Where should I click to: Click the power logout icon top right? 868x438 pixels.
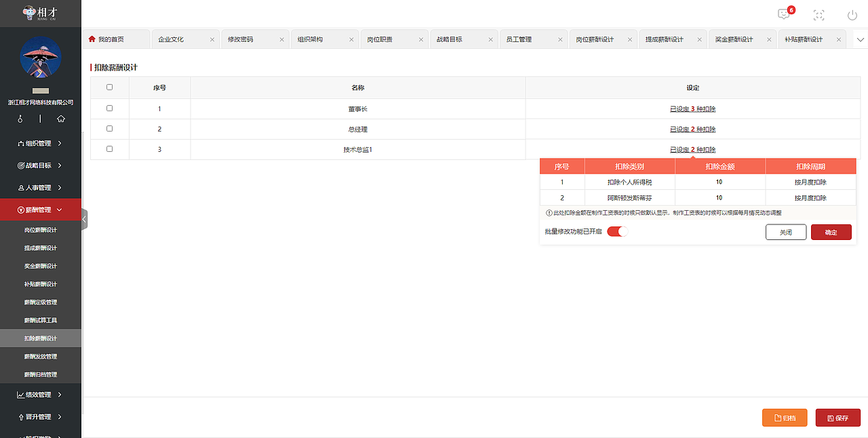(x=852, y=14)
